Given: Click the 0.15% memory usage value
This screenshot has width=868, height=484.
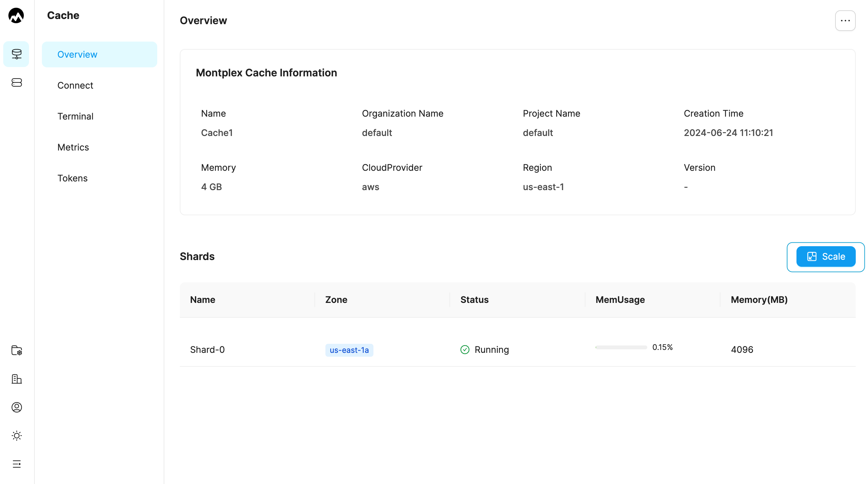Looking at the screenshot, I should [x=662, y=347].
